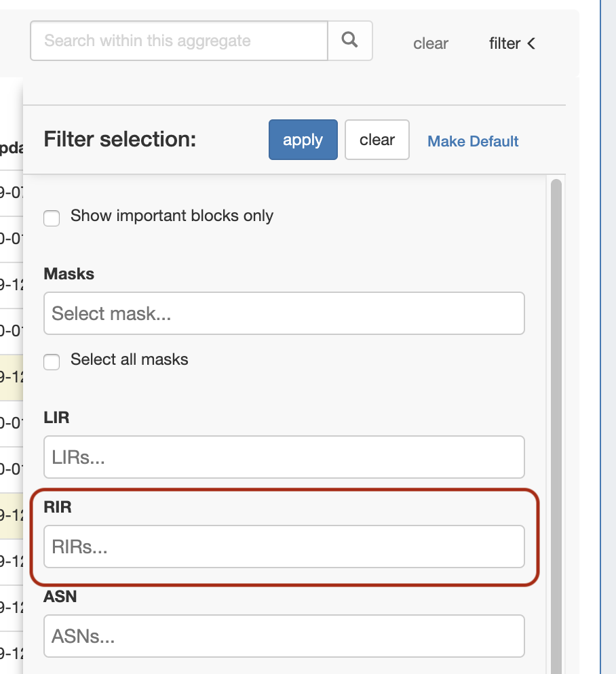
Task: Click the Make Default link
Action: coord(473,141)
